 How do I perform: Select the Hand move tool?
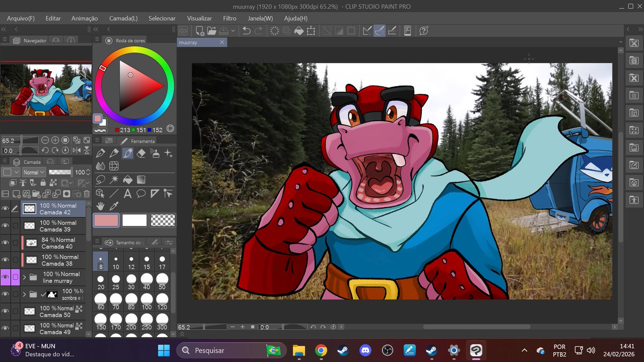coord(100,206)
